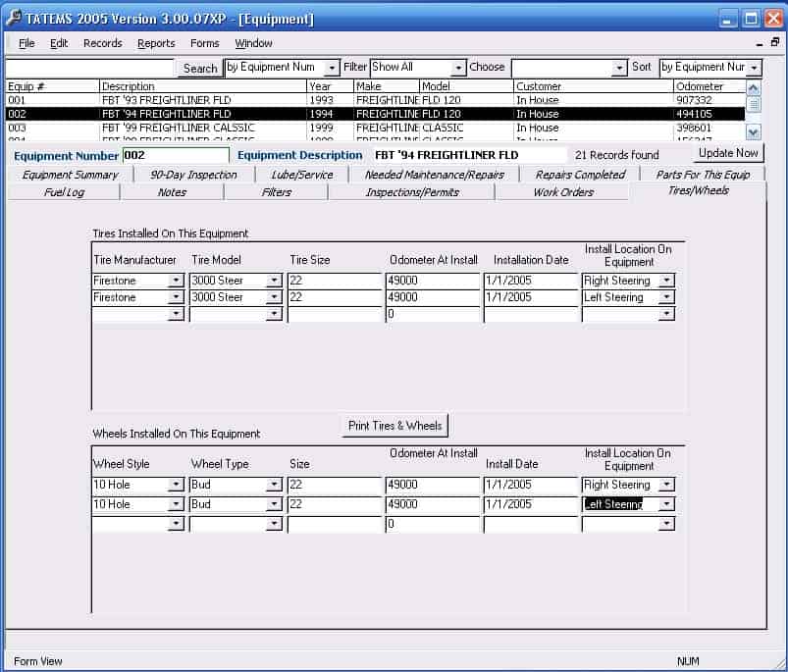Expand Right Steering tire location dropdown
Image resolution: width=788 pixels, height=672 pixels.
(666, 281)
